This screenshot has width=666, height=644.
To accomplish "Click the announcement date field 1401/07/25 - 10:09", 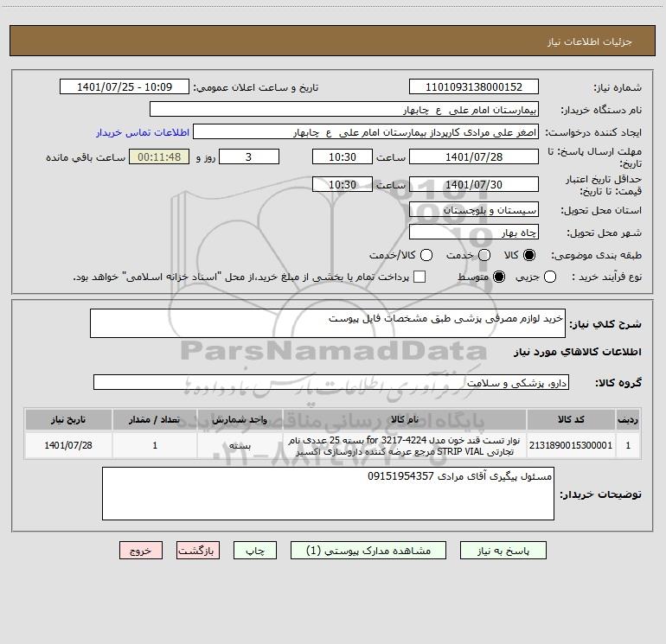I will [x=125, y=86].
